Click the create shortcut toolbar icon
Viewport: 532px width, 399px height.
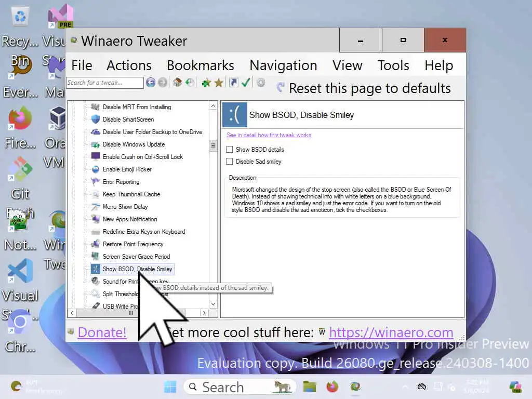(x=233, y=83)
